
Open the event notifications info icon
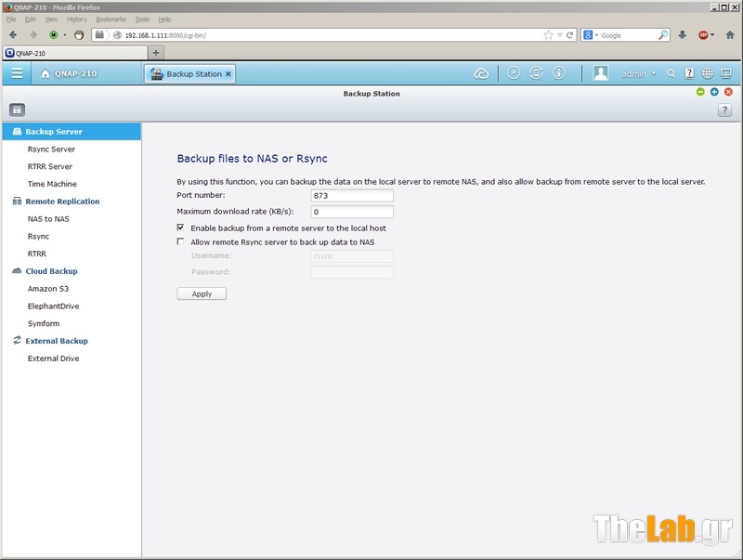pos(559,73)
